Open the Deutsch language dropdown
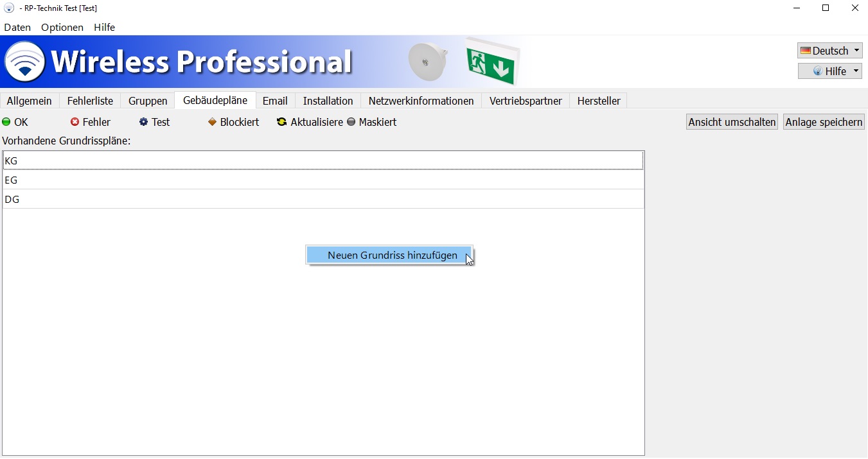The width and height of the screenshot is (868, 459). pyautogui.click(x=829, y=51)
